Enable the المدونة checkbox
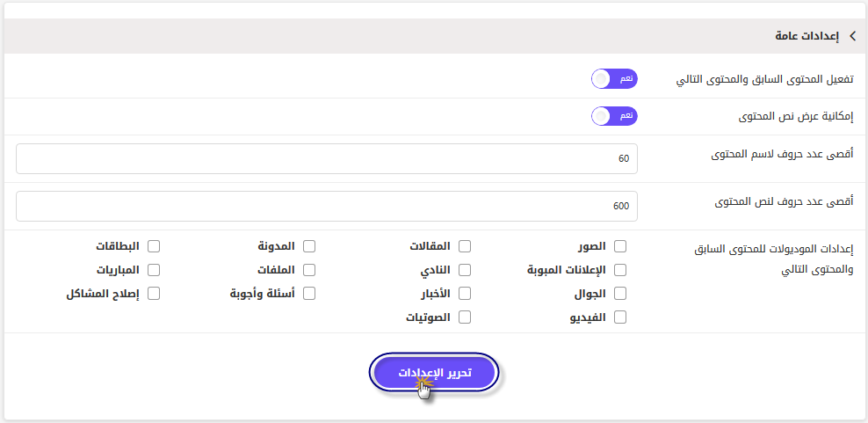Screen dimensions: 868x423 coord(309,246)
